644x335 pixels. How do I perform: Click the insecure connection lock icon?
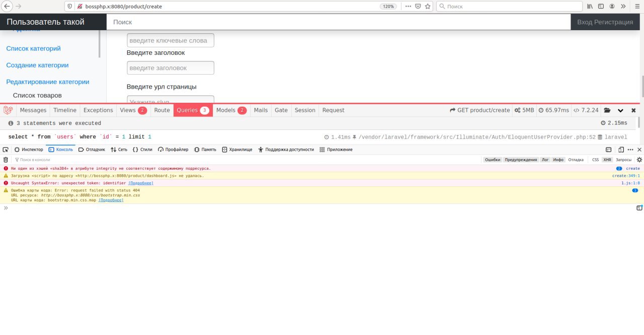tap(79, 7)
